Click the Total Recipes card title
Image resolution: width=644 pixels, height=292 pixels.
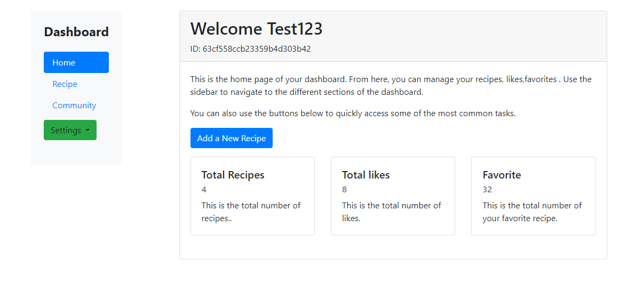pos(233,175)
